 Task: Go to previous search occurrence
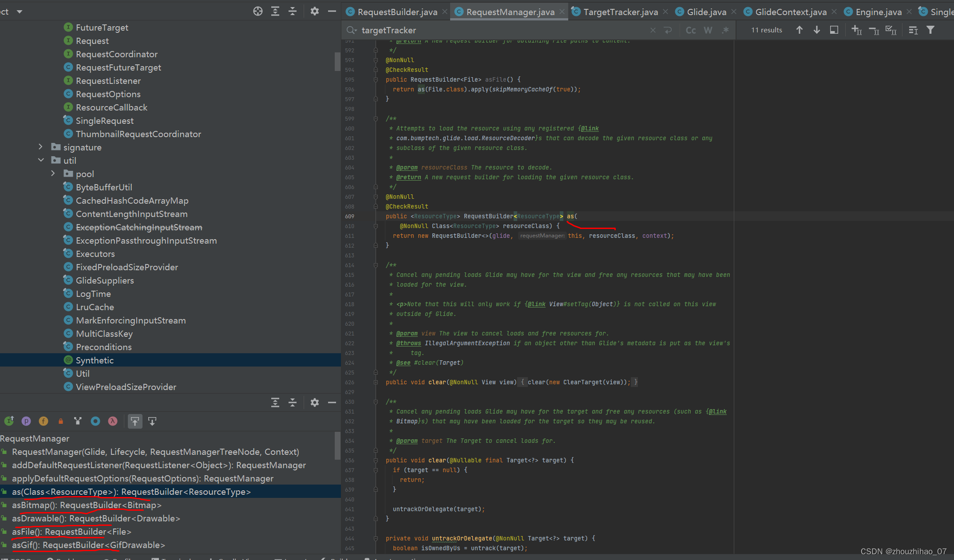click(800, 30)
